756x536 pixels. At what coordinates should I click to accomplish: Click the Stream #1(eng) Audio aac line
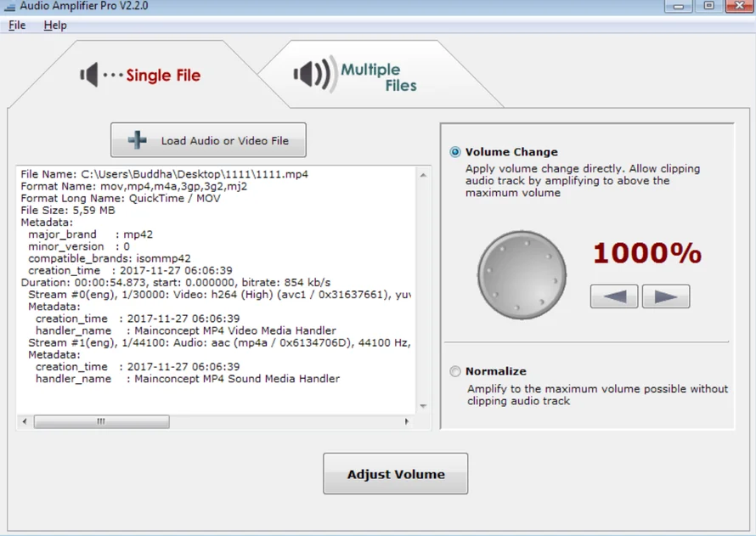219,342
